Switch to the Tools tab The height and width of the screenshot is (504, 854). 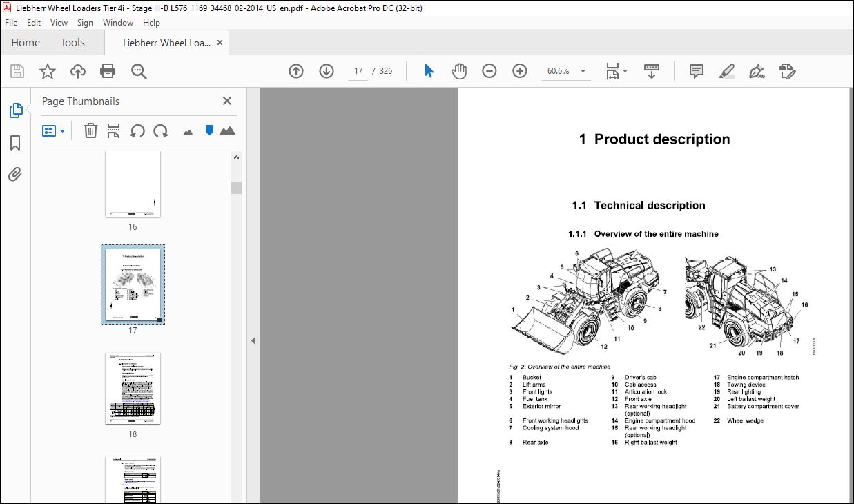coord(72,43)
